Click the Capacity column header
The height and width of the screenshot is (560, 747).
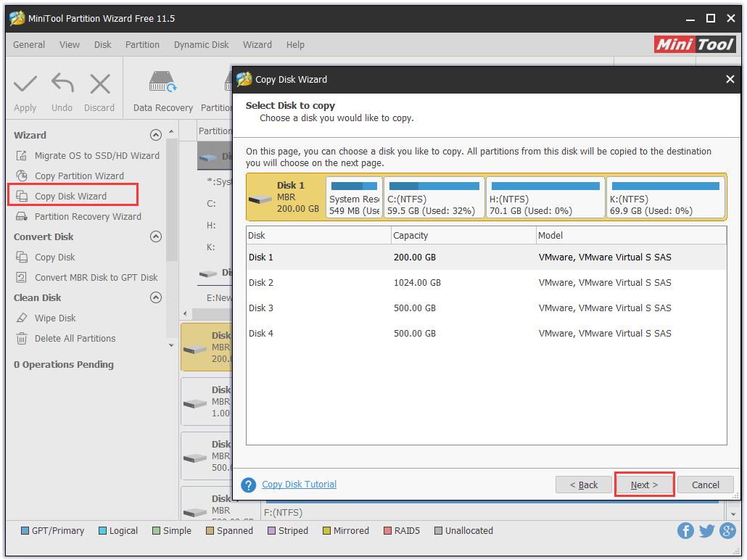tap(463, 236)
